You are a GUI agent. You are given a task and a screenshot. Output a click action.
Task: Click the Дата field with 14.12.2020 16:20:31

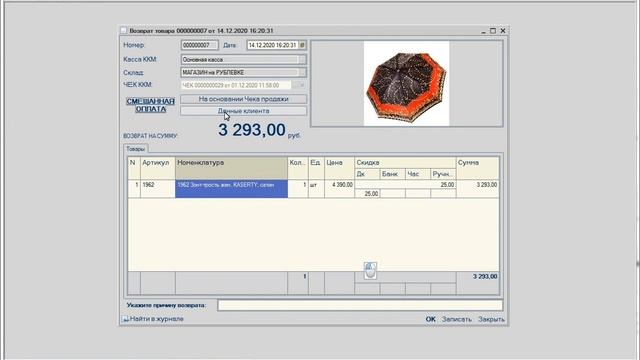point(273,45)
